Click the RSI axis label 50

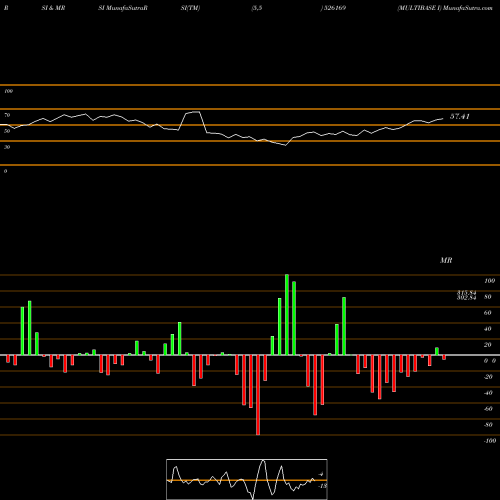[7, 131]
